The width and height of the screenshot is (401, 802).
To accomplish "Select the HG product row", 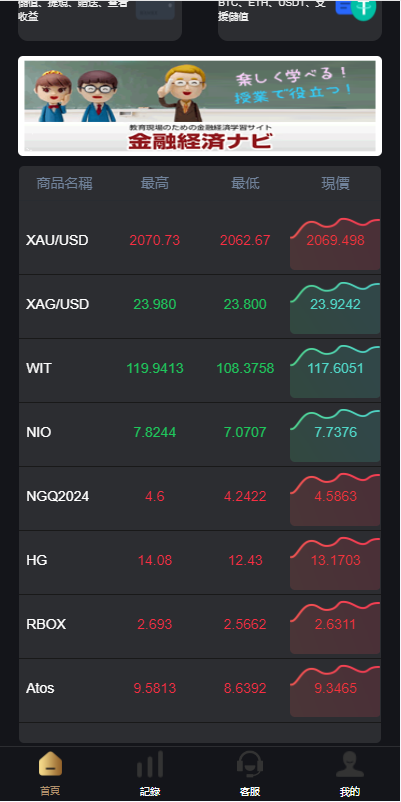I will (x=200, y=563).
